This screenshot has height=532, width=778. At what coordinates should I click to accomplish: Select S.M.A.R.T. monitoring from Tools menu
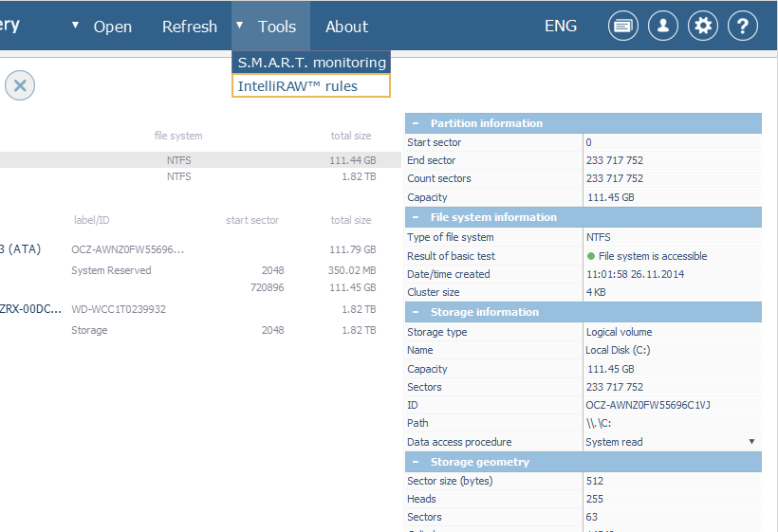pyautogui.click(x=311, y=63)
